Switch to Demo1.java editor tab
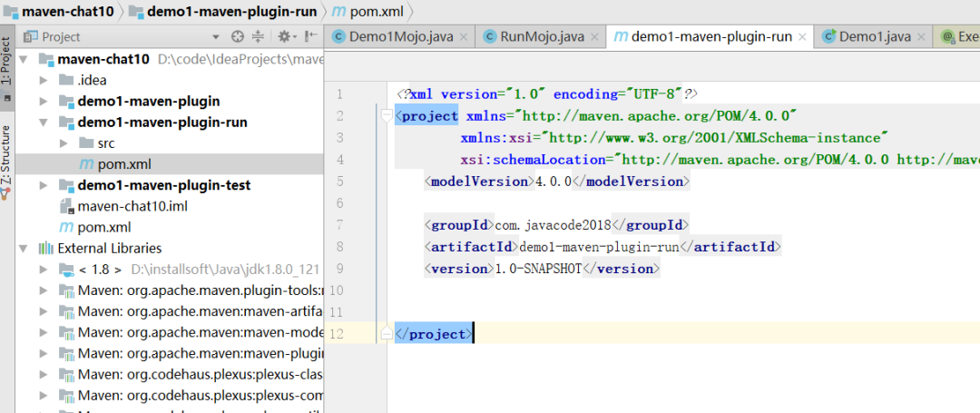This screenshot has width=980, height=413. point(873,37)
